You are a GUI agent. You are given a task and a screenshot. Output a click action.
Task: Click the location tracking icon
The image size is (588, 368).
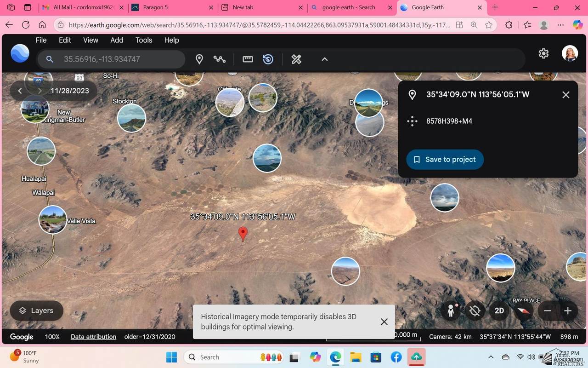(x=475, y=310)
